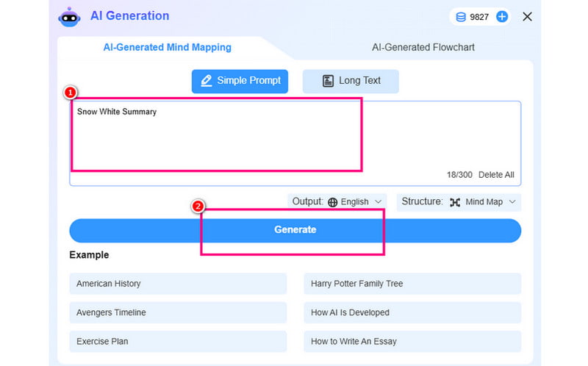Select the Long Text mode
Viewport: 588px width, 366px height.
(x=351, y=81)
